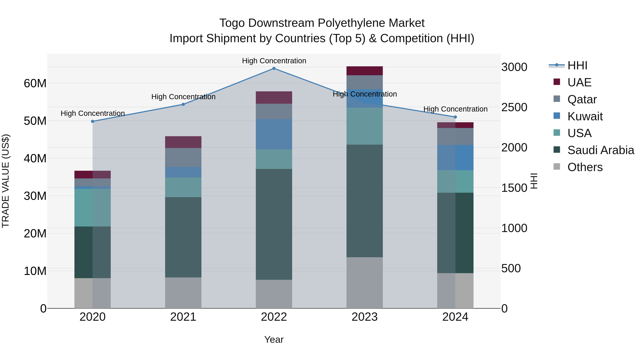Toggle the Kuwait legend entry

point(578,116)
